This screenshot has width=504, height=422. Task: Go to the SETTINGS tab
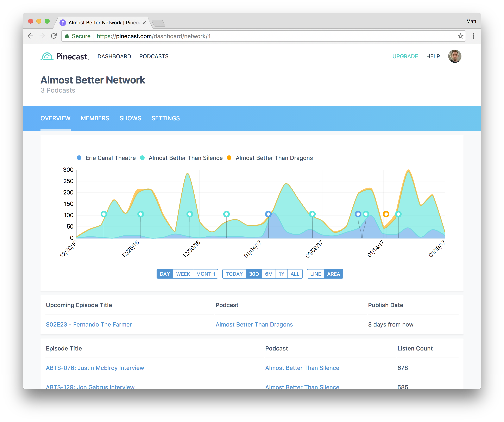pyautogui.click(x=165, y=118)
